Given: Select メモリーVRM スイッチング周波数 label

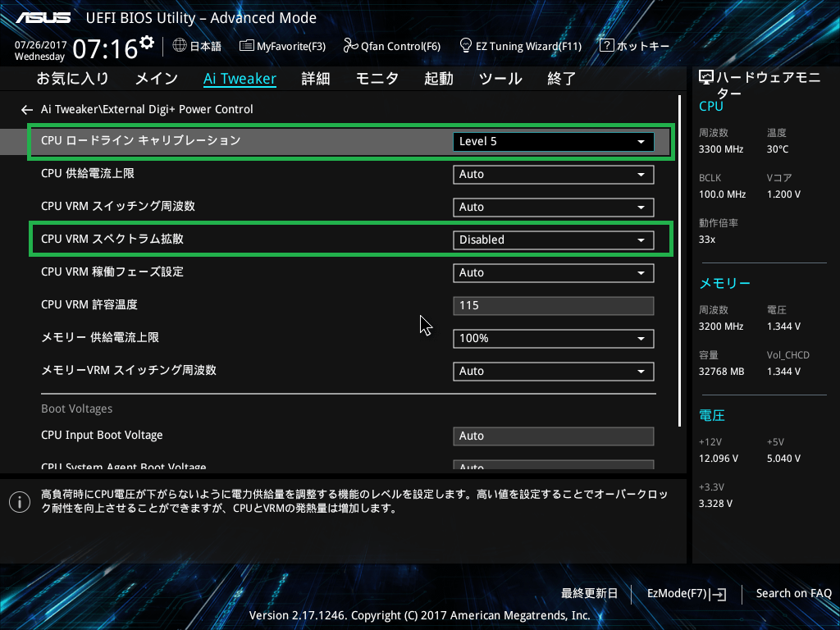Looking at the screenshot, I should (x=129, y=370).
